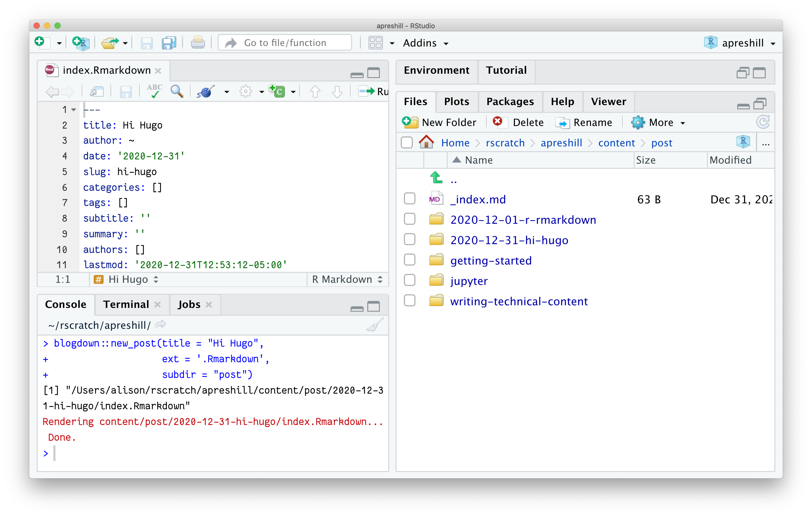Switch to the Packages tab
This screenshot has width=812, height=517.
tap(510, 101)
